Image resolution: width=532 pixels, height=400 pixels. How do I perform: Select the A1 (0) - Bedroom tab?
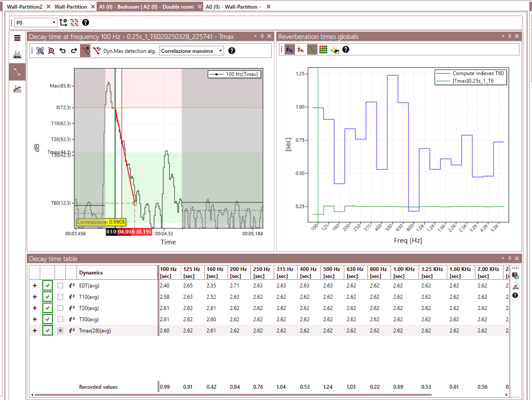point(150,7)
